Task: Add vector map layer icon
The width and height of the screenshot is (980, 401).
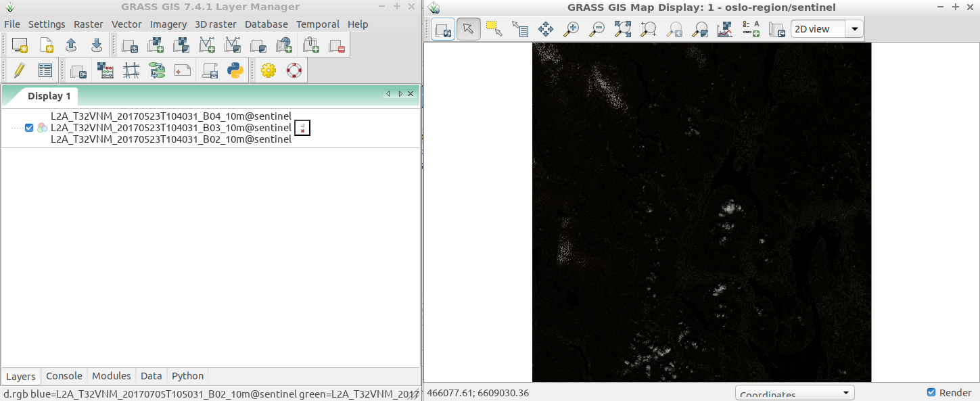Action: 207,45
